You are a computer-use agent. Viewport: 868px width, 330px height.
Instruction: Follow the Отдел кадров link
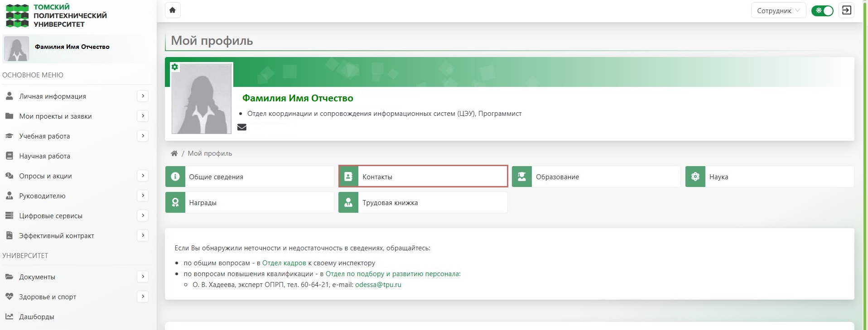[284, 263]
